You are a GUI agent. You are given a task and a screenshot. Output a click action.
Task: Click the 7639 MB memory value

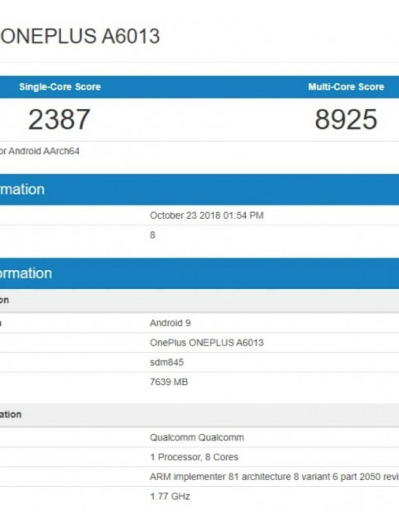coord(169,382)
